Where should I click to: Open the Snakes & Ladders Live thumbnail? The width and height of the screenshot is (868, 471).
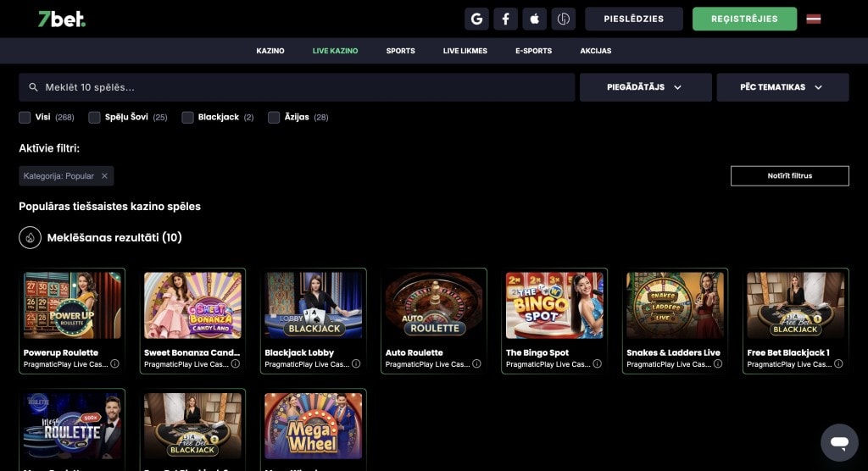point(676,305)
